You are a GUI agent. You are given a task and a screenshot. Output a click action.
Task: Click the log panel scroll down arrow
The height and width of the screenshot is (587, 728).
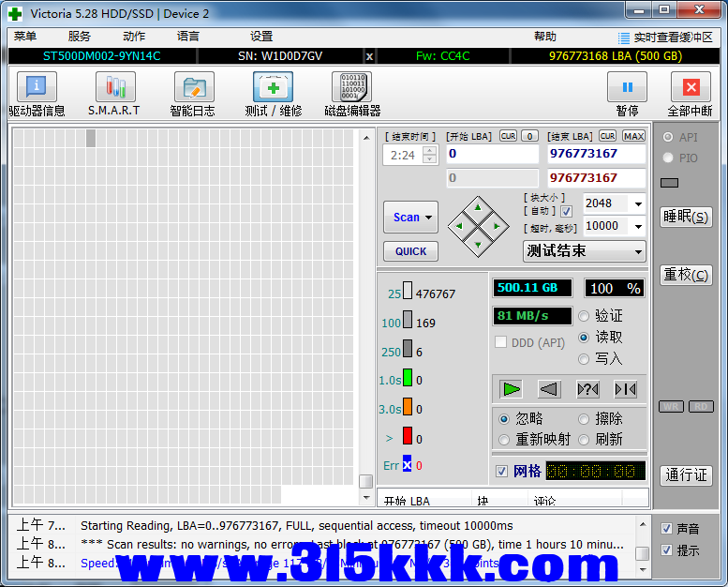tap(643, 569)
